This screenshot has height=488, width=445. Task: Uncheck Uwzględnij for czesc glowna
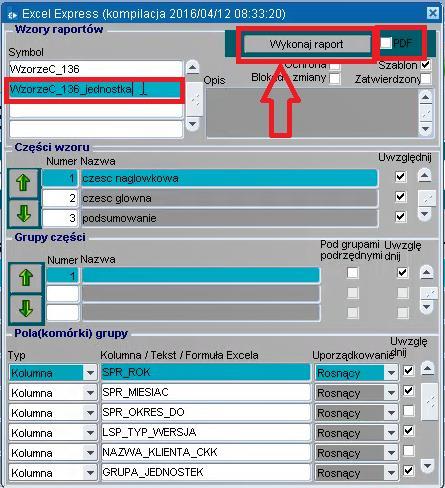click(x=401, y=197)
